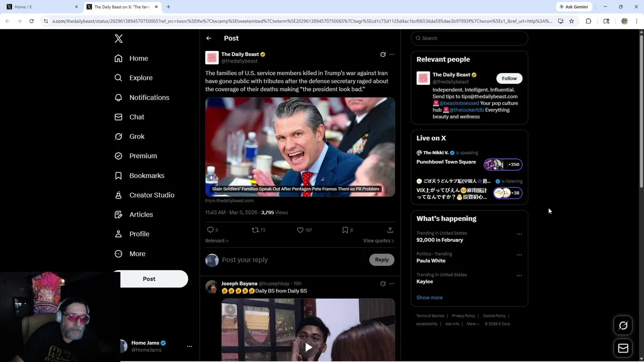Open @thelookertdb mention link
This screenshot has height=362, width=644.
click(x=466, y=110)
